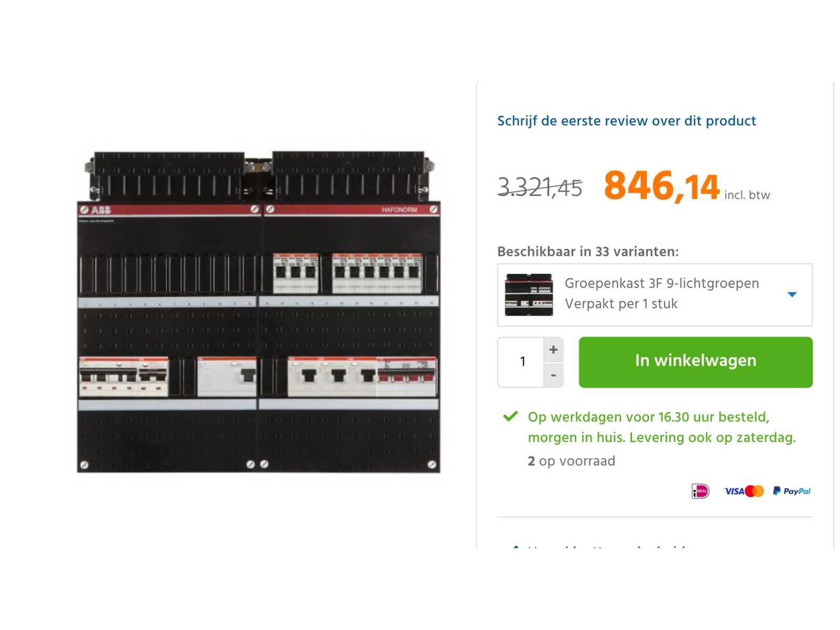Viewport: 840px width, 630px height.
Task: Click the HAFONORM label on product photo
Action: pyautogui.click(x=399, y=210)
